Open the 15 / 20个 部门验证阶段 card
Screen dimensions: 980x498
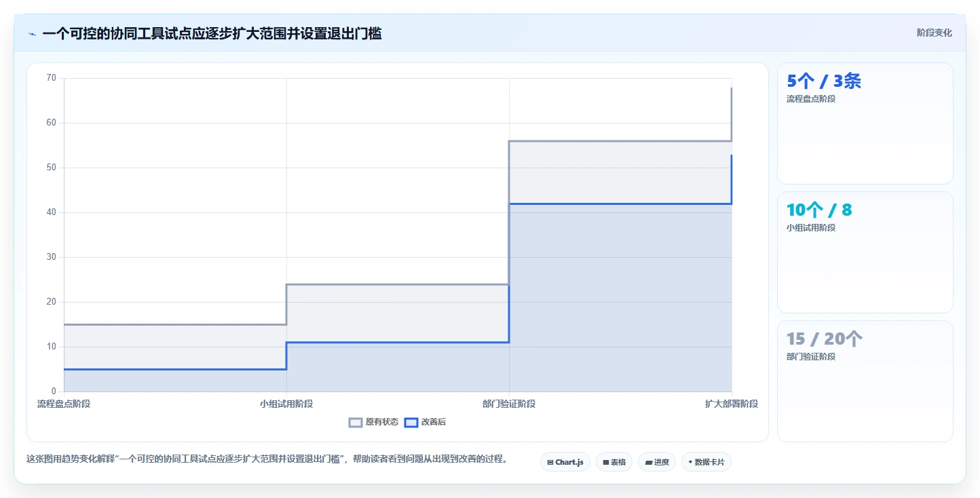(865, 381)
